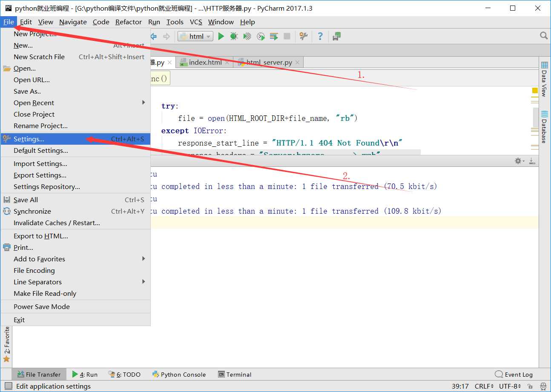Open the Python Console tool window

(179, 375)
